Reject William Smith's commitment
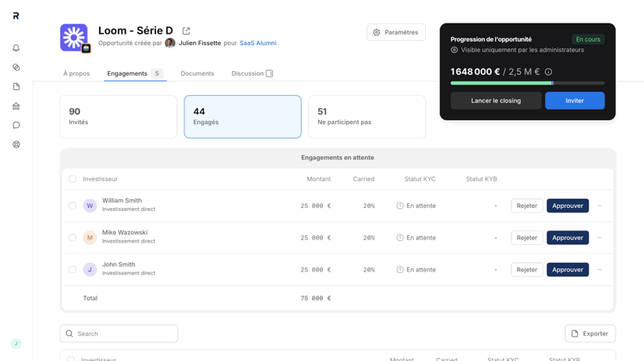644x361 pixels. pyautogui.click(x=527, y=205)
